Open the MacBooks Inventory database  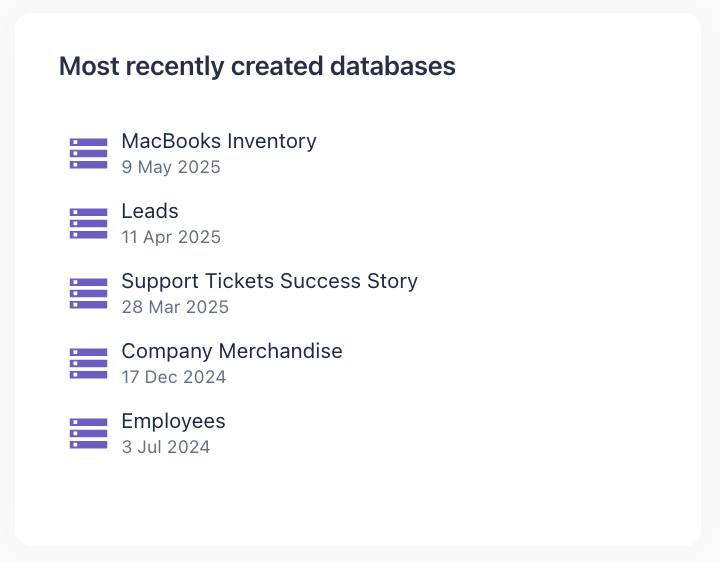coord(218,142)
